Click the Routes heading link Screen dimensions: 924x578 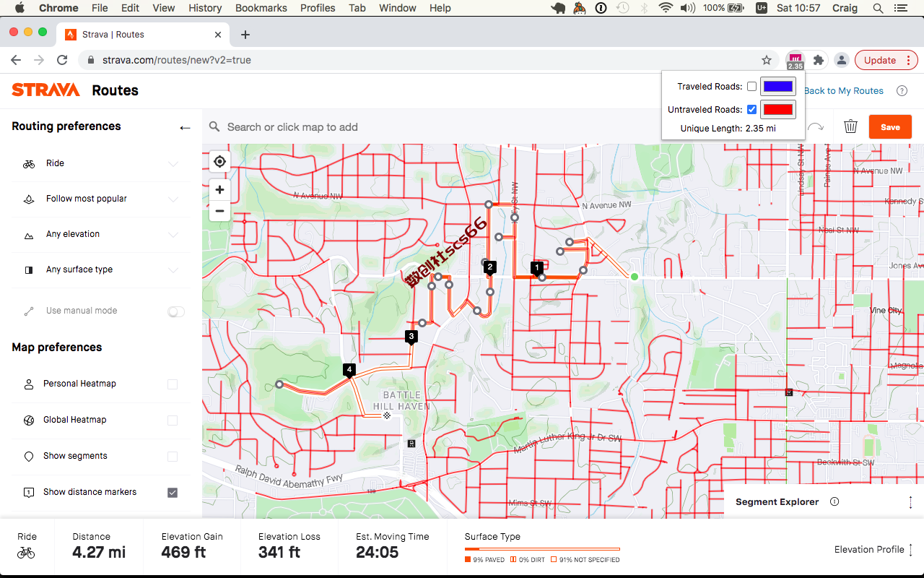[115, 90]
